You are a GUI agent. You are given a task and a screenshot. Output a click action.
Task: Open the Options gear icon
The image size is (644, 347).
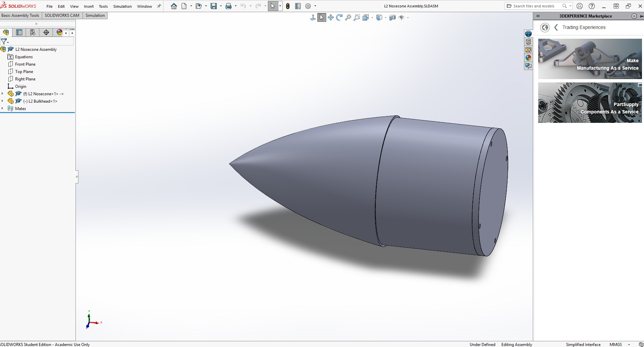(308, 6)
